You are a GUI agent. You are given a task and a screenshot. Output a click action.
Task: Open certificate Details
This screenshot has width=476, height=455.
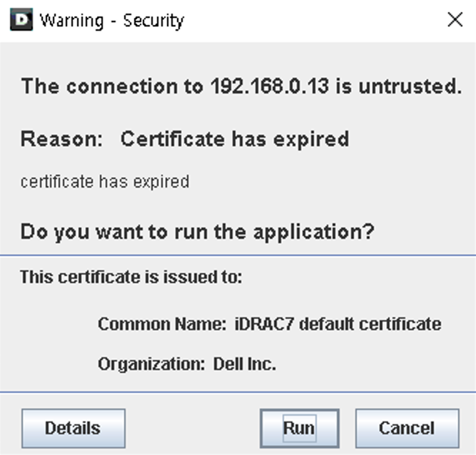[x=74, y=428]
